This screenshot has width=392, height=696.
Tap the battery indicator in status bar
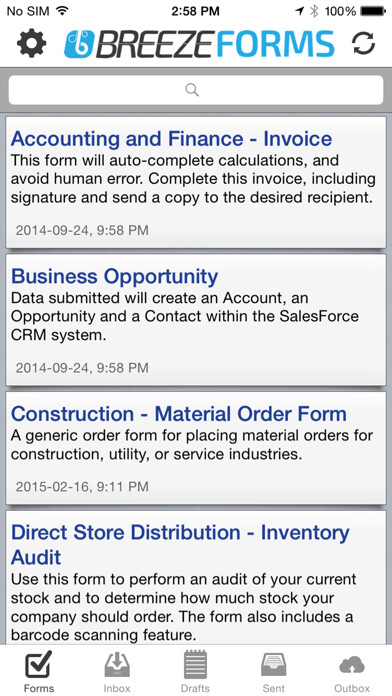coord(373,11)
